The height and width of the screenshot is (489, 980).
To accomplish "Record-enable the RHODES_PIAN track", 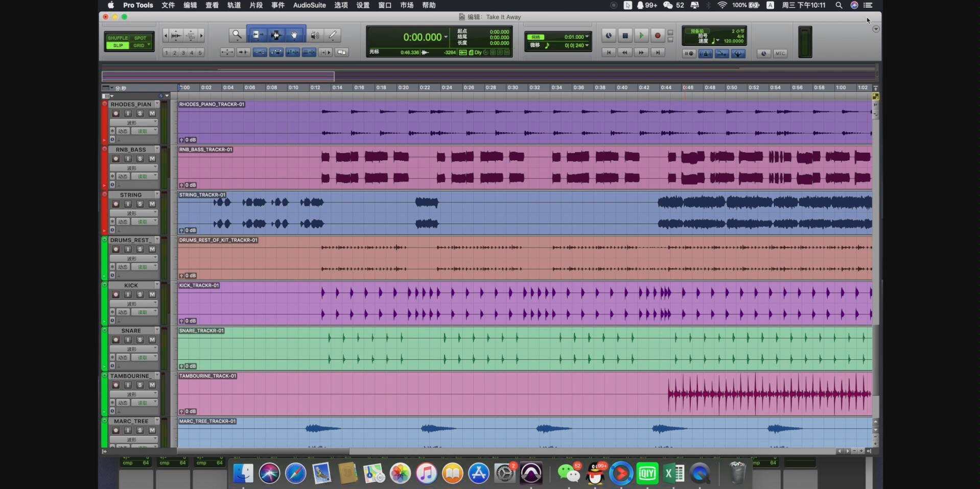I will 116,113.
